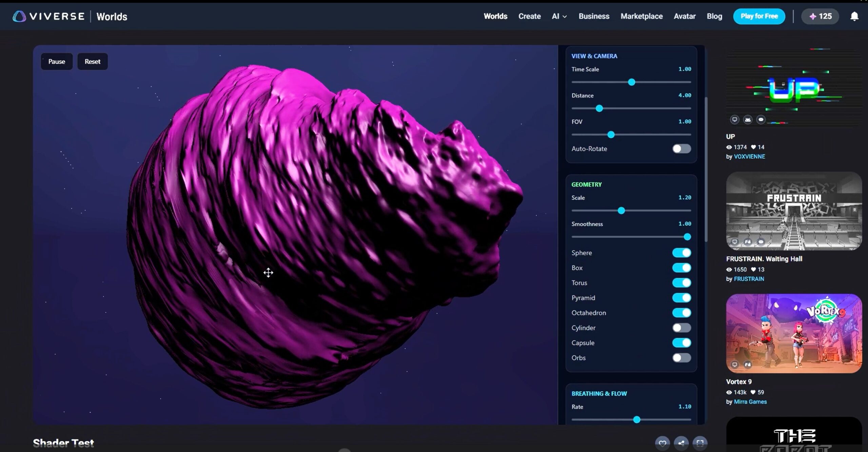Go to the Create menu item
The width and height of the screenshot is (868, 452).
[x=529, y=16]
